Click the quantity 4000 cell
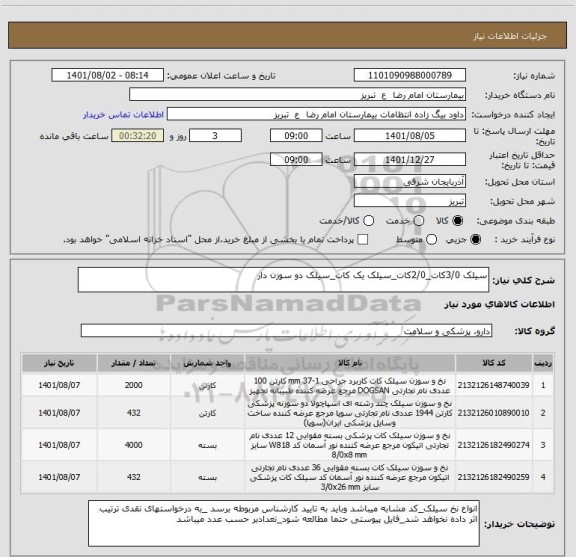576x557 pixels. (x=134, y=445)
